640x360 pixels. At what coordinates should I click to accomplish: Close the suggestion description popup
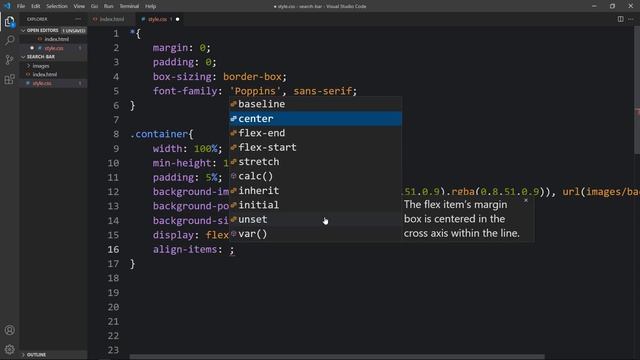526,200
